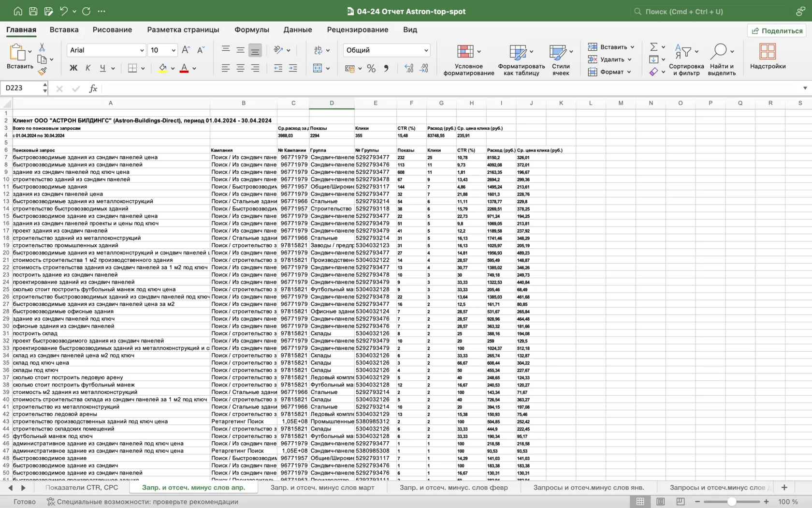Click the percent style icon

point(371,68)
